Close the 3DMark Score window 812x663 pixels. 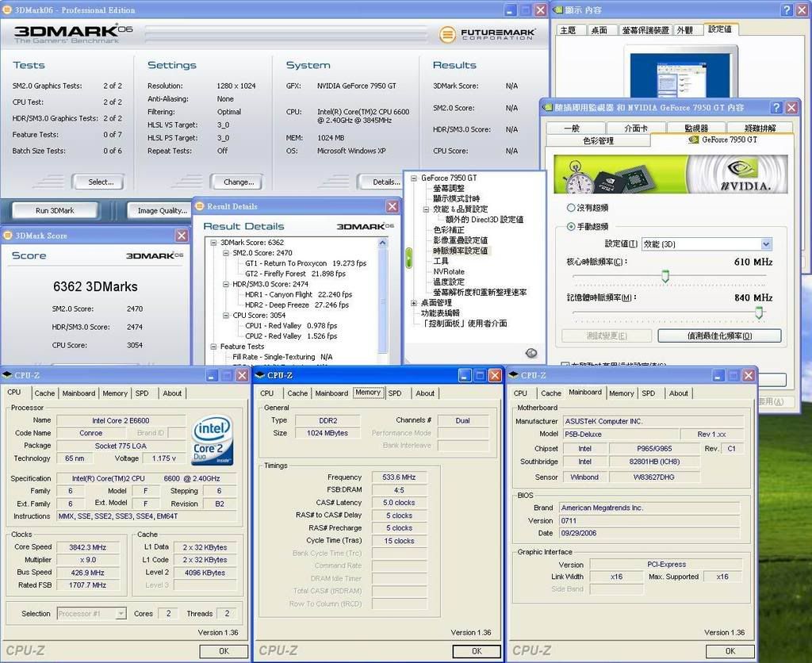(182, 236)
